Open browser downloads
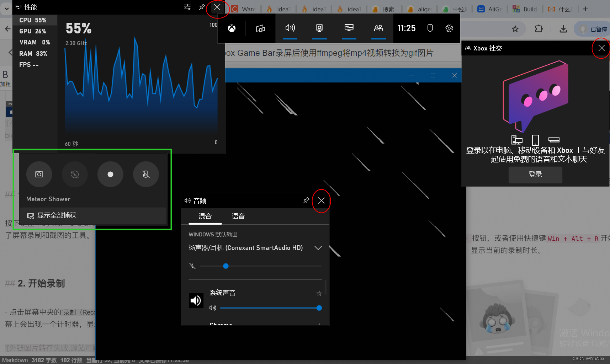The width and height of the screenshot is (610, 364). coord(563,29)
